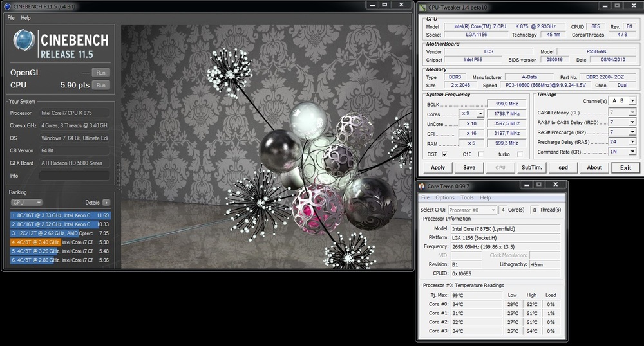Click the spd button
644x346 pixels.
pyautogui.click(x=563, y=168)
